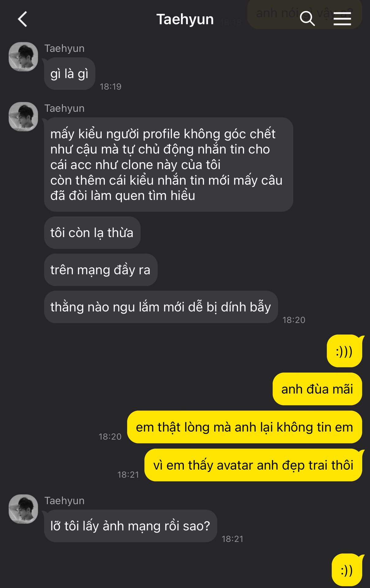This screenshot has width=370, height=588.
Task: Select the chat title 'Taehyun' in header
Action: pyautogui.click(x=185, y=19)
